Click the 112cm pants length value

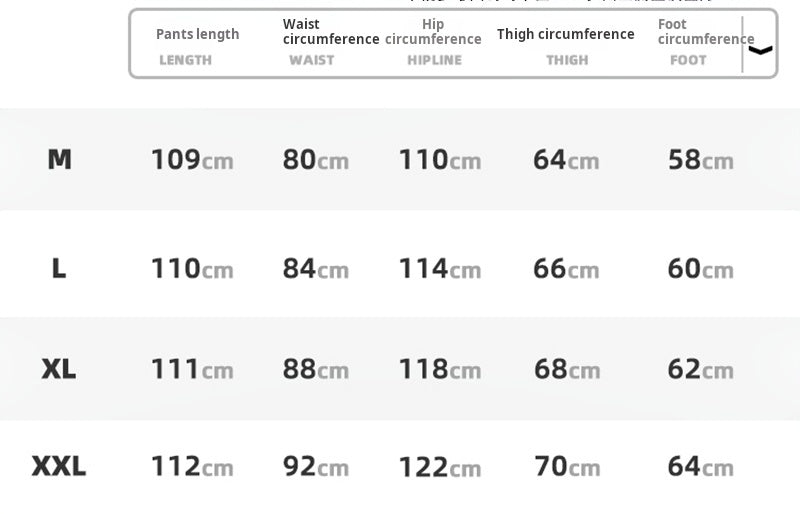pos(192,467)
